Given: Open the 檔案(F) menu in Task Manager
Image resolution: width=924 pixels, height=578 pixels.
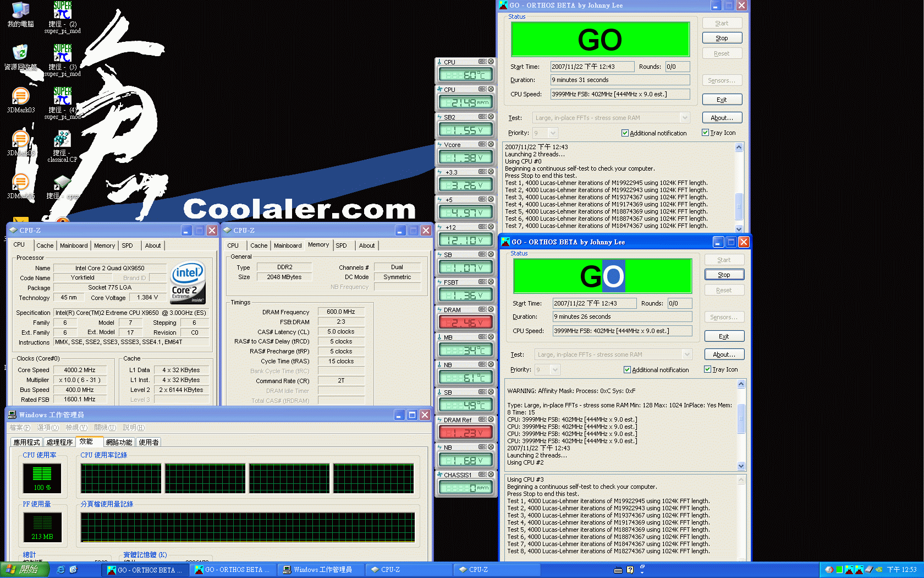Looking at the screenshot, I should (20, 428).
